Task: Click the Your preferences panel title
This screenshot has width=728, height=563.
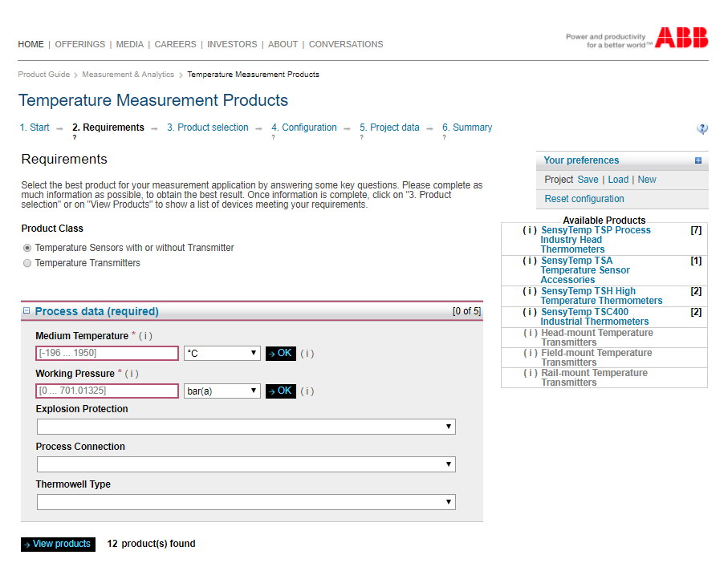Action: coord(581,160)
